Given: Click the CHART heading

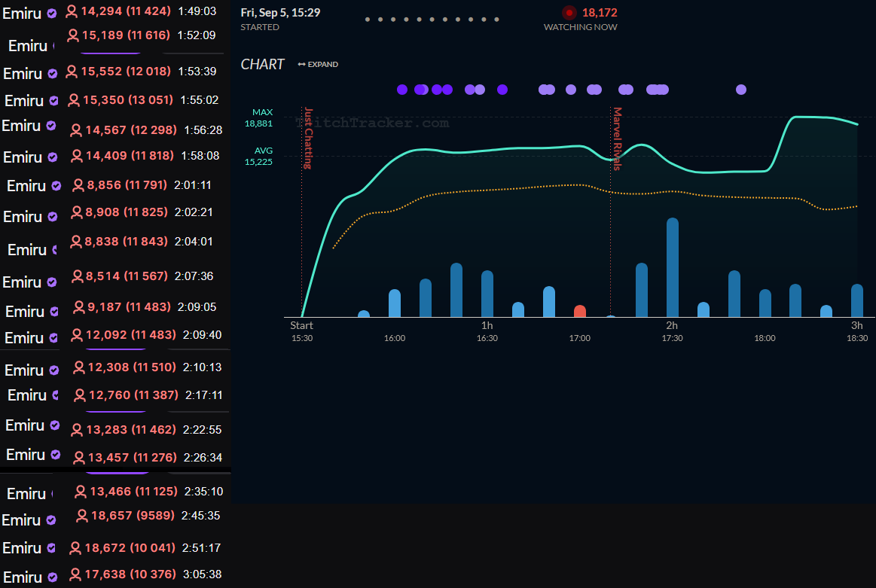Looking at the screenshot, I should 263,64.
